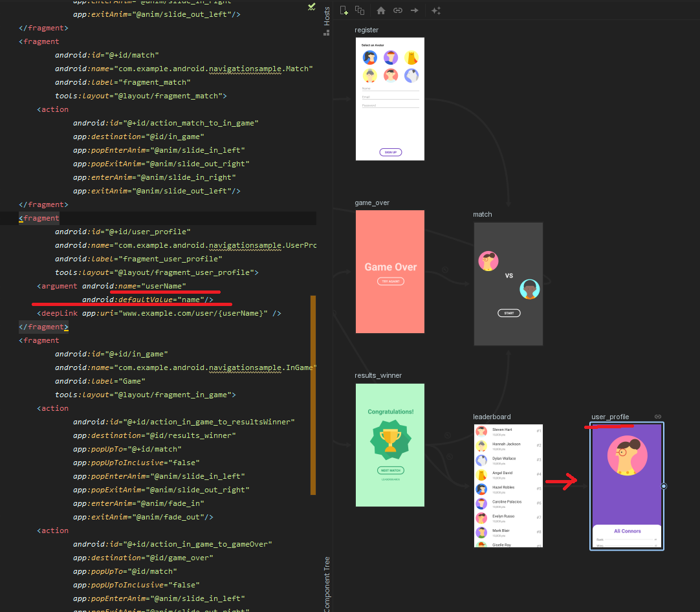
Task: Click the 'register' label in the graph
Action: [x=367, y=30]
